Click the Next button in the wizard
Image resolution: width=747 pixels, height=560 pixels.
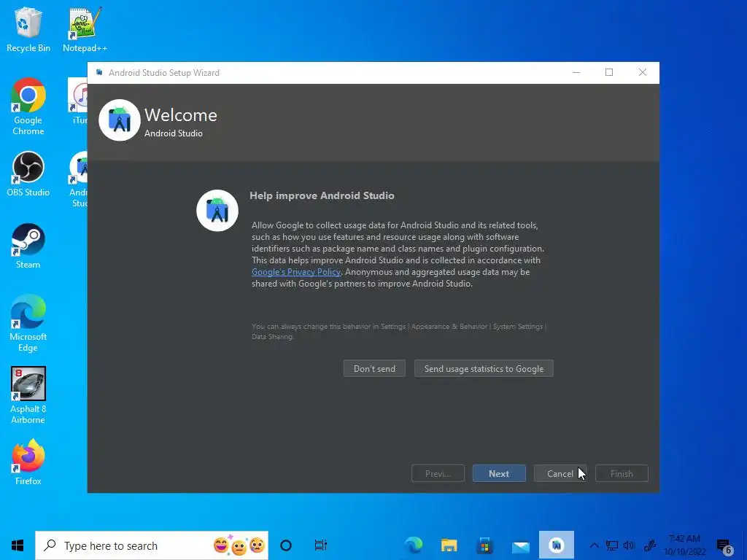(x=499, y=473)
